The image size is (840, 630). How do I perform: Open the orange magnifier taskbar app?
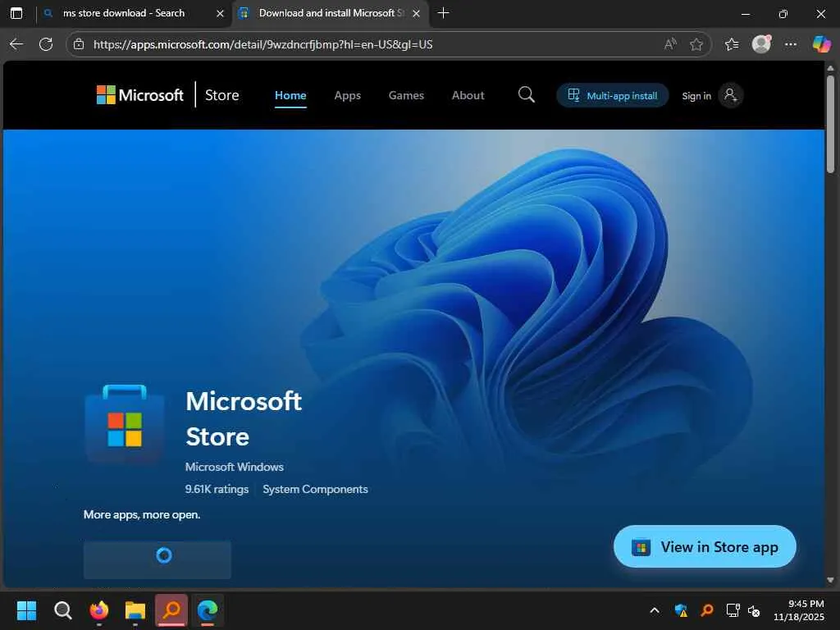171,609
